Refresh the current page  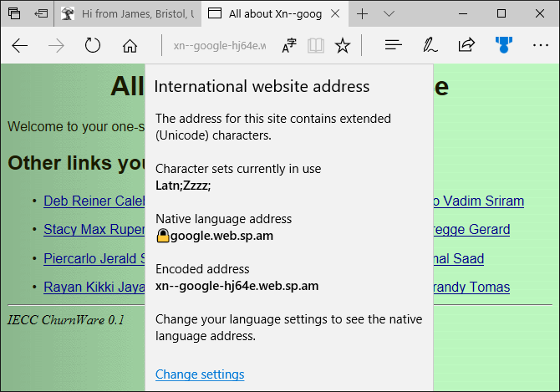(93, 45)
